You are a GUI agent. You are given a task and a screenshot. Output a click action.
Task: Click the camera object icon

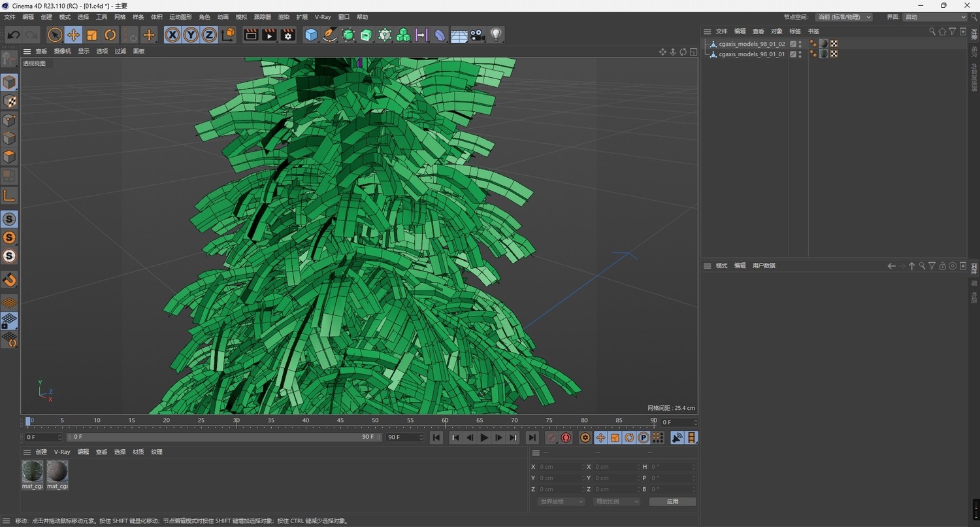tap(478, 35)
